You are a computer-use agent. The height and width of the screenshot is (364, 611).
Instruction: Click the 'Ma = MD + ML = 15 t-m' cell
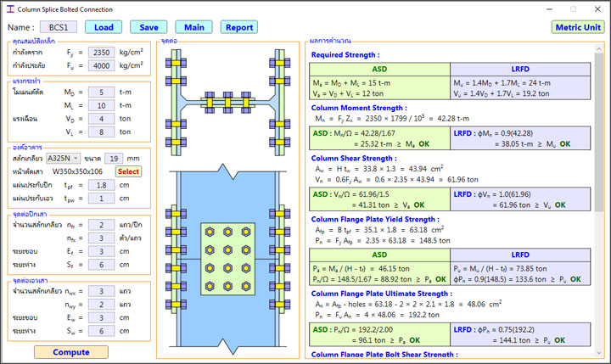point(351,83)
